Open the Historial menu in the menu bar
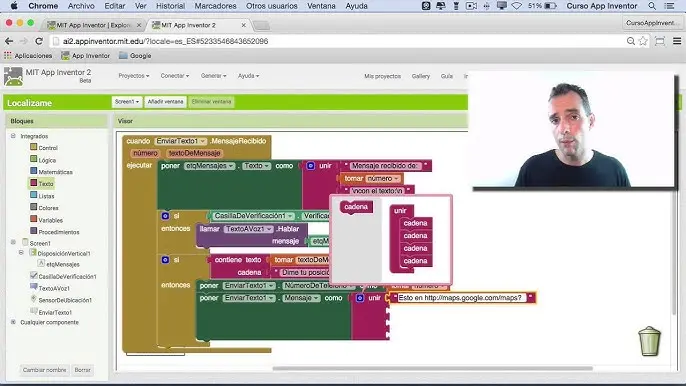The height and width of the screenshot is (386, 686). click(170, 6)
